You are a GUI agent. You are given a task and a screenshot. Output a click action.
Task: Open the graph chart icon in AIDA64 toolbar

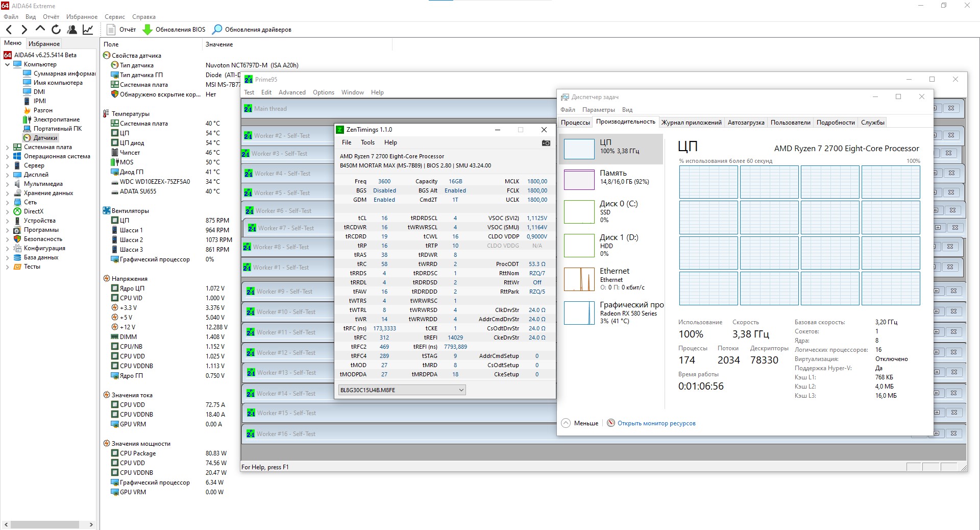pos(88,30)
